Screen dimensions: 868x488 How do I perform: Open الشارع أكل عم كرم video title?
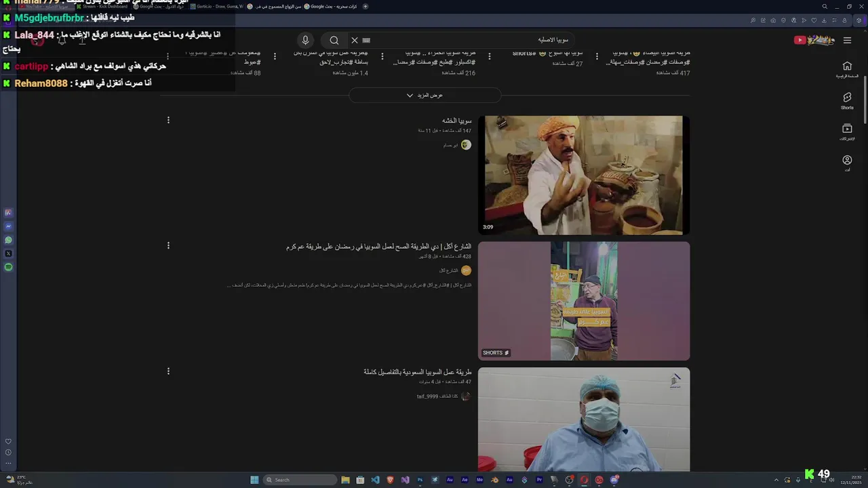click(378, 247)
